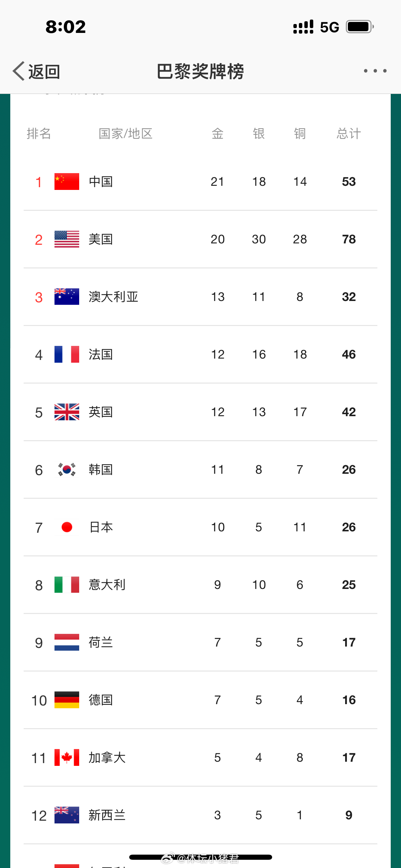Image resolution: width=401 pixels, height=868 pixels.
Task: Tap the home indicator bar
Action: pyautogui.click(x=200, y=857)
